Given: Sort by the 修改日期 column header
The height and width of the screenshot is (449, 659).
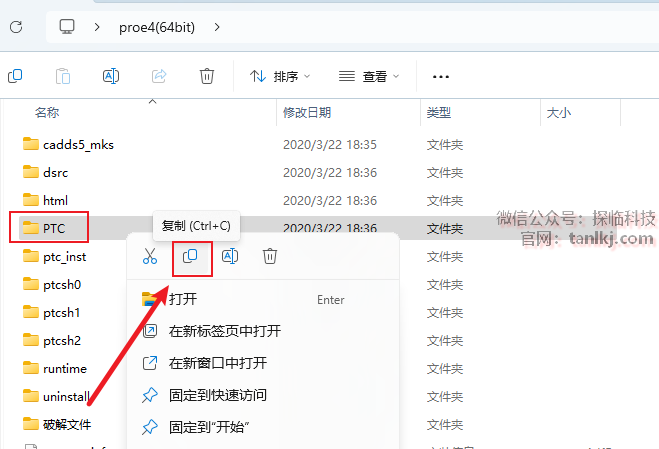Looking at the screenshot, I should (307, 112).
